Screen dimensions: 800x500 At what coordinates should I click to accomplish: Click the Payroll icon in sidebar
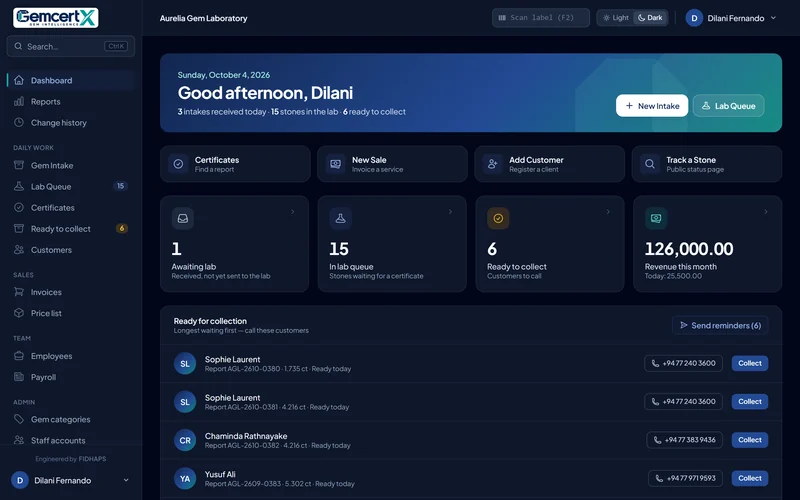coord(19,377)
